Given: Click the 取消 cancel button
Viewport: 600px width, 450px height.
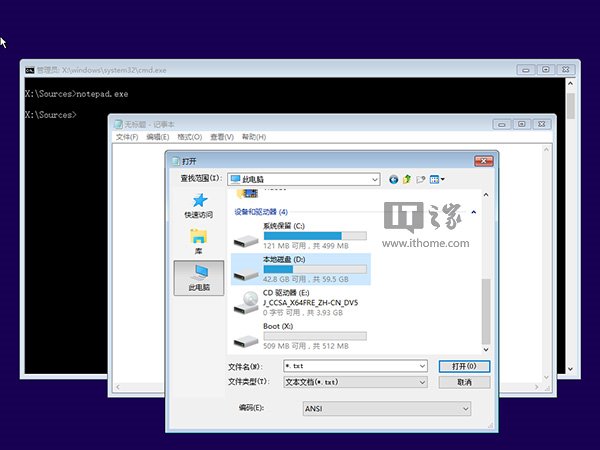Looking at the screenshot, I should pos(464,382).
